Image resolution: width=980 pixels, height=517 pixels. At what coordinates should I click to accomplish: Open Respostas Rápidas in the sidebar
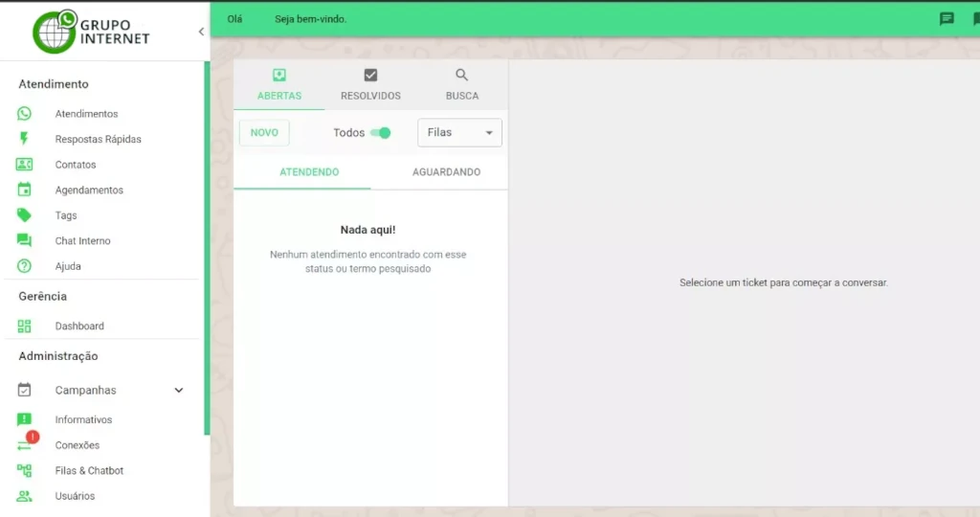(99, 139)
